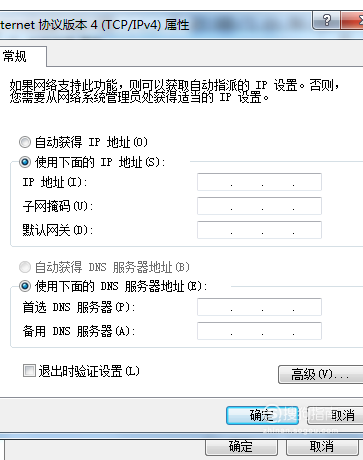
Task: Click the alternate DNS server field
Action: pyautogui.click(x=259, y=331)
